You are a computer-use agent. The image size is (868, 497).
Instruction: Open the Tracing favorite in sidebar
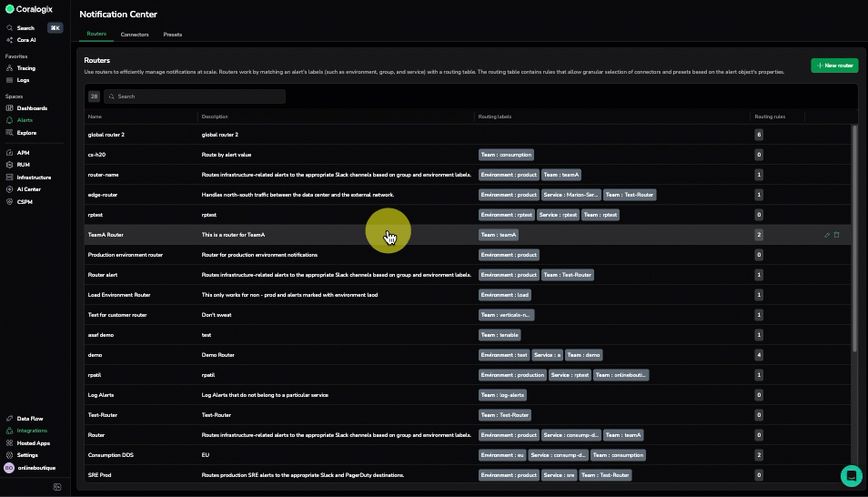[26, 68]
